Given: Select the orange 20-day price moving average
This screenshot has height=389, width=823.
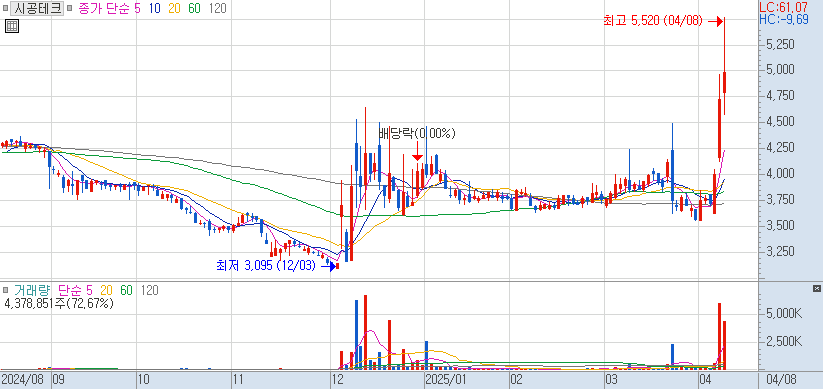Looking at the screenshot, I should click(x=174, y=9).
